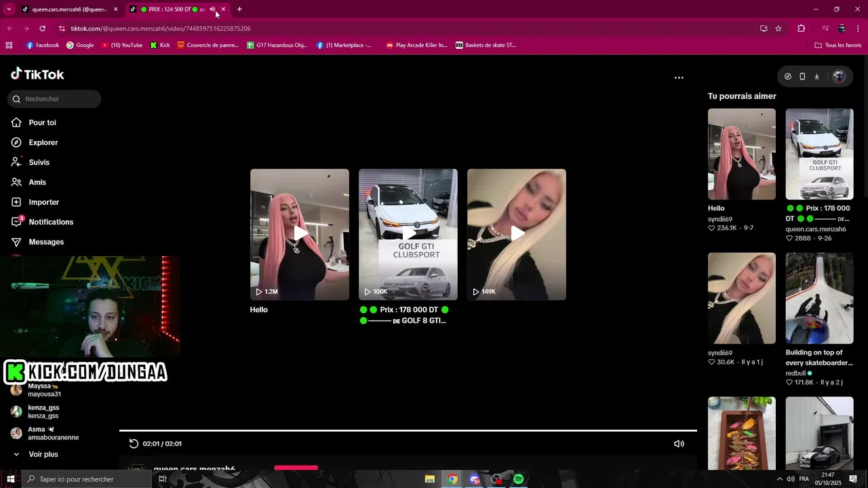Open syndii69 video with 30.6K likes
The image size is (868, 488).
pos(742,298)
